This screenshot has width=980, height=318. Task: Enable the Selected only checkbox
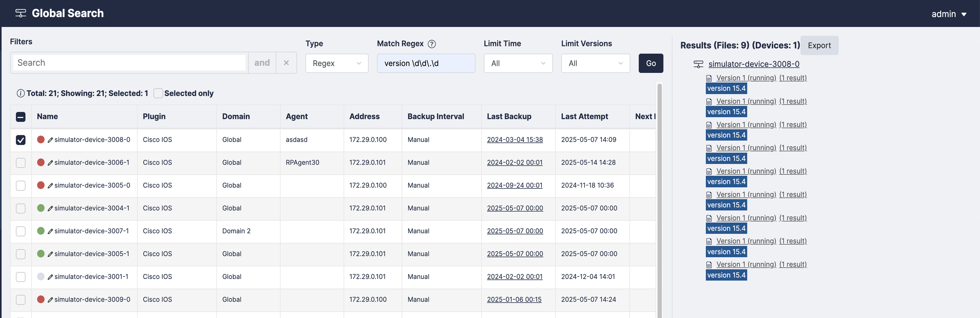coord(158,94)
